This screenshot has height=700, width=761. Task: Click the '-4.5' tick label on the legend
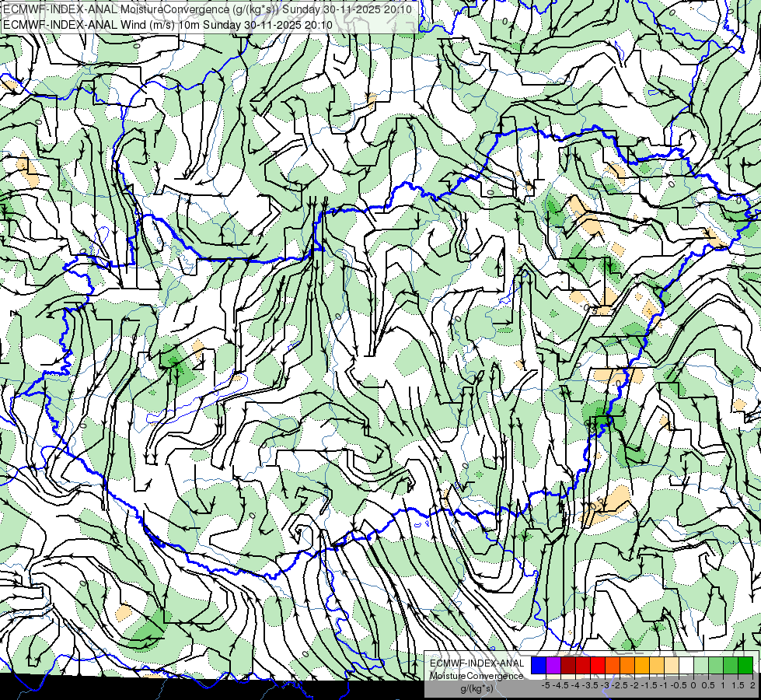[x=561, y=685]
